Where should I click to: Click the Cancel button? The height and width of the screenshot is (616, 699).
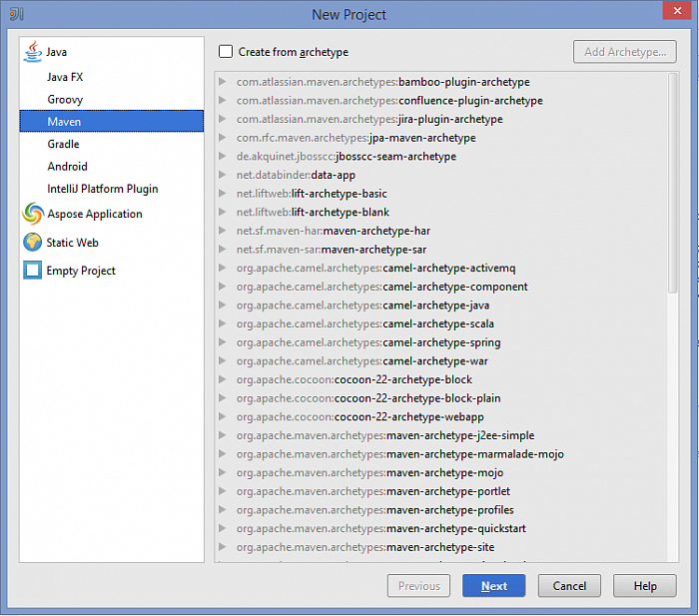tap(569, 586)
